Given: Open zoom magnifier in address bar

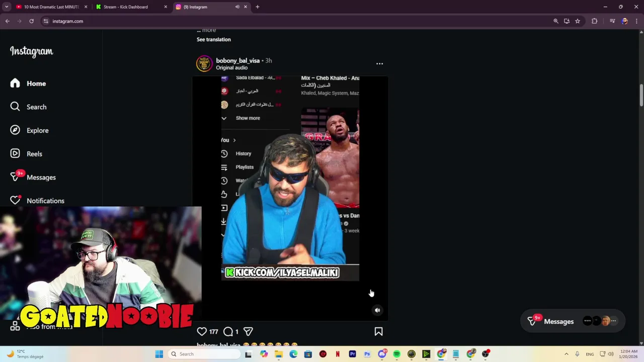Looking at the screenshot, I should (x=556, y=21).
